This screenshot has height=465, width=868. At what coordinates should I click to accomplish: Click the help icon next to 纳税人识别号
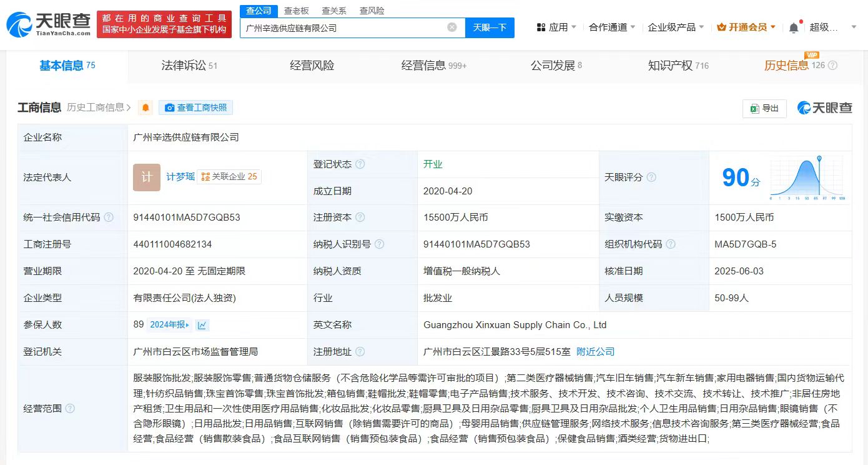coord(379,244)
